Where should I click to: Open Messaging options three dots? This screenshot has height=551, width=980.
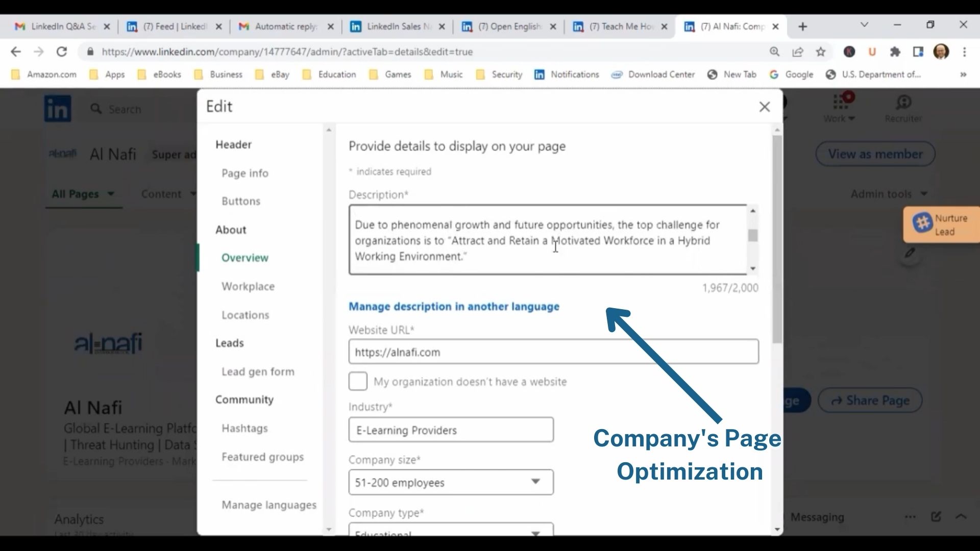point(910,517)
